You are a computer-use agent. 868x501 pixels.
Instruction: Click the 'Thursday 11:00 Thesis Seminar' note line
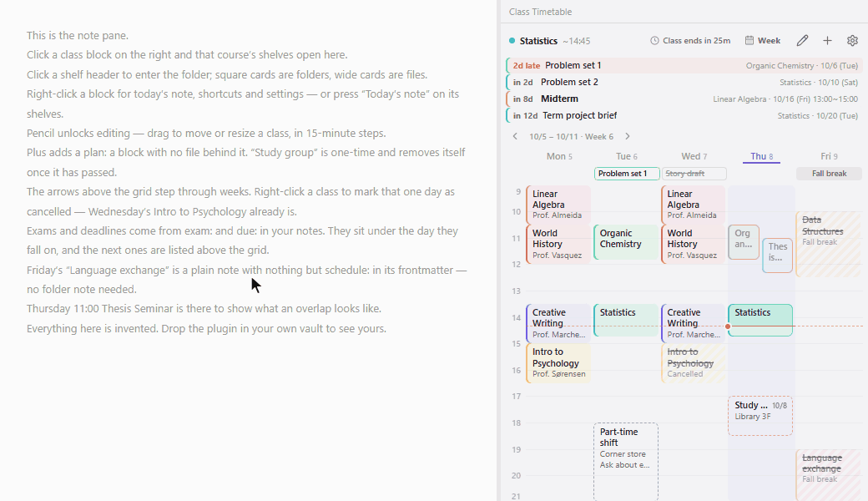[204, 308]
